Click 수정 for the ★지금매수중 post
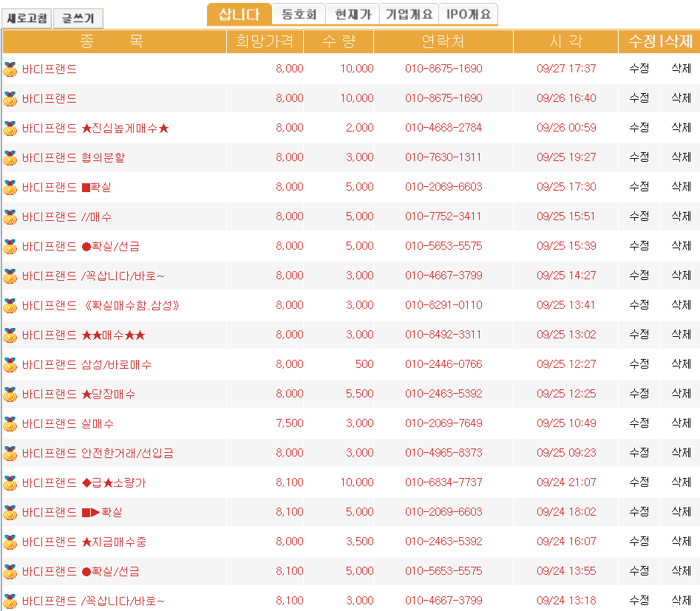The width and height of the screenshot is (700, 611). [x=639, y=541]
